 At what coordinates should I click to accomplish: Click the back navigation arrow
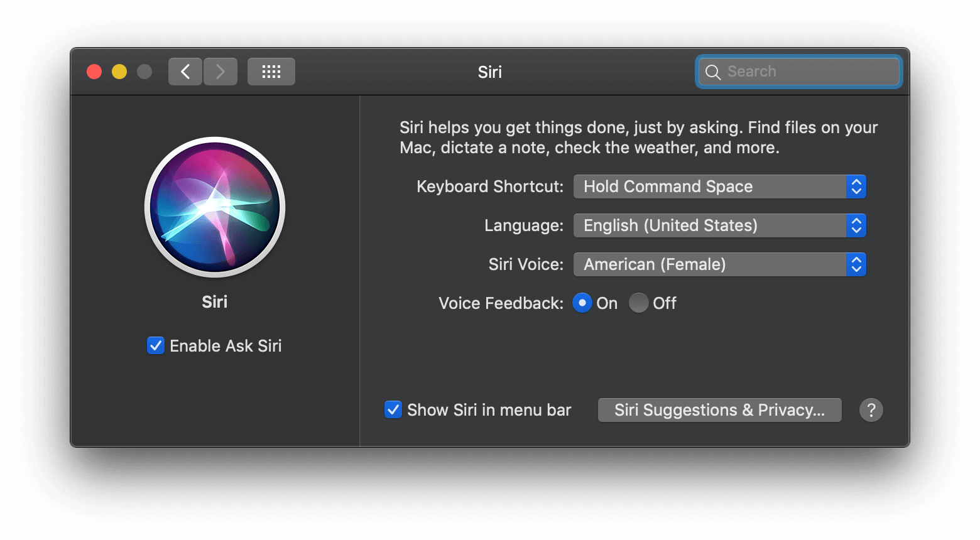[x=185, y=71]
